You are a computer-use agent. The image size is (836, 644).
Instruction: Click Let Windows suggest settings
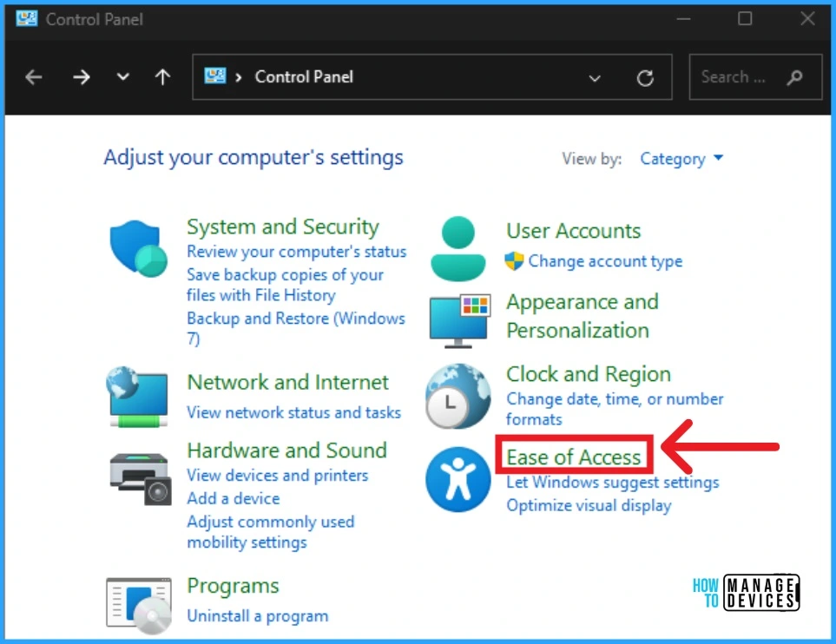(613, 482)
